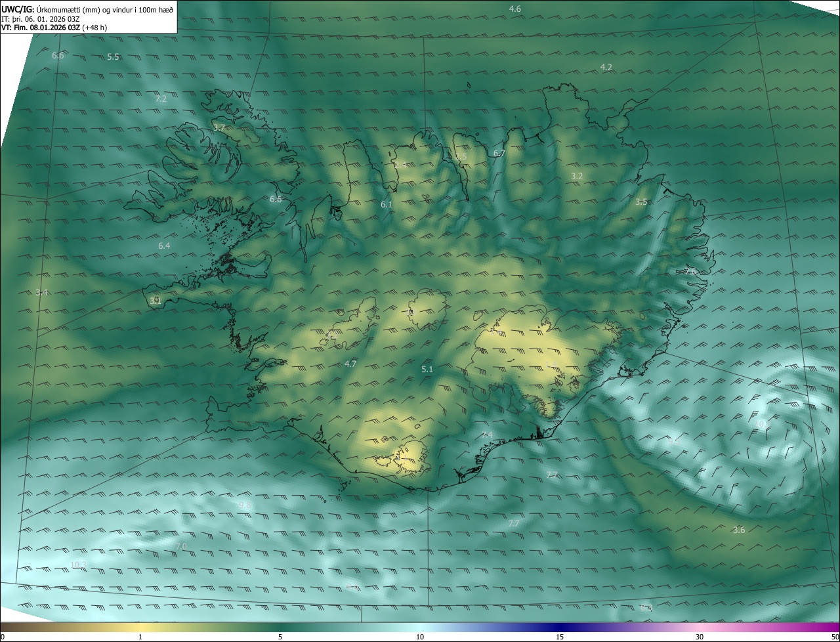Screen dimensions: 840x642
Task: Click the 'VT: Fim. 08.01.2026 03Z (+48 h)' line
Action: tap(54, 28)
